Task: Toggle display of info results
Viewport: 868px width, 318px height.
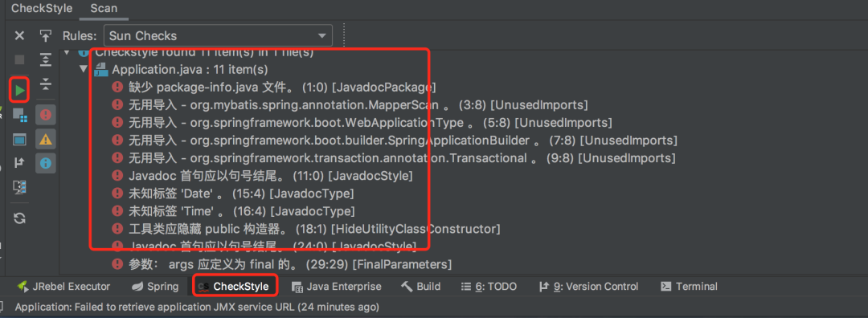Action: (45, 164)
